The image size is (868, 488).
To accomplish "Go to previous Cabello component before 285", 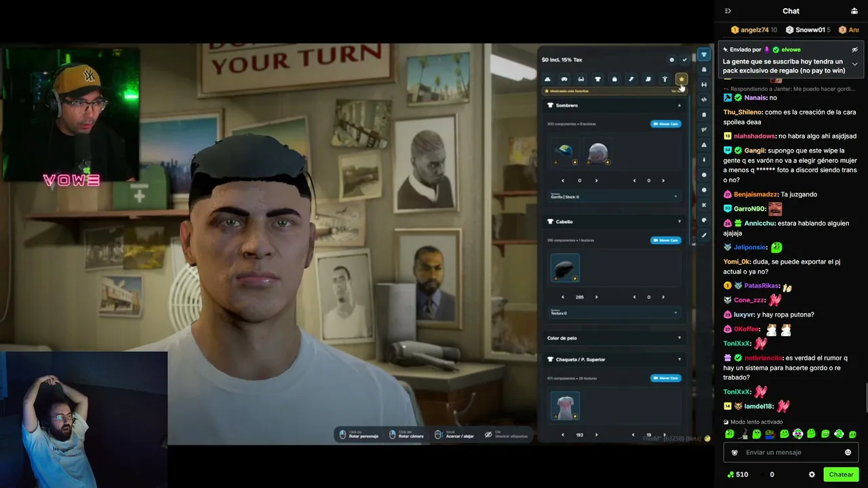I will coord(563,297).
